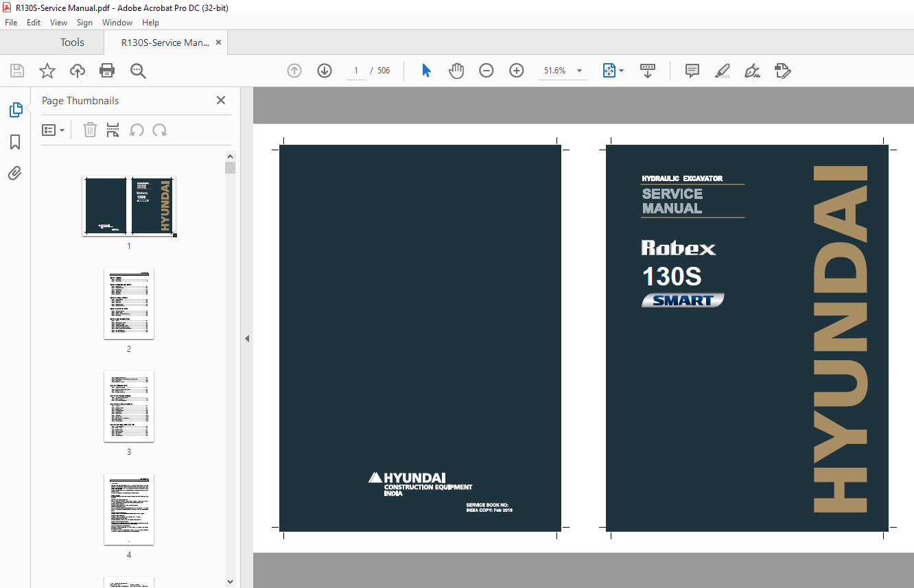Go to the next page arrow
Viewport: 914px width, 588px height.
pos(325,71)
